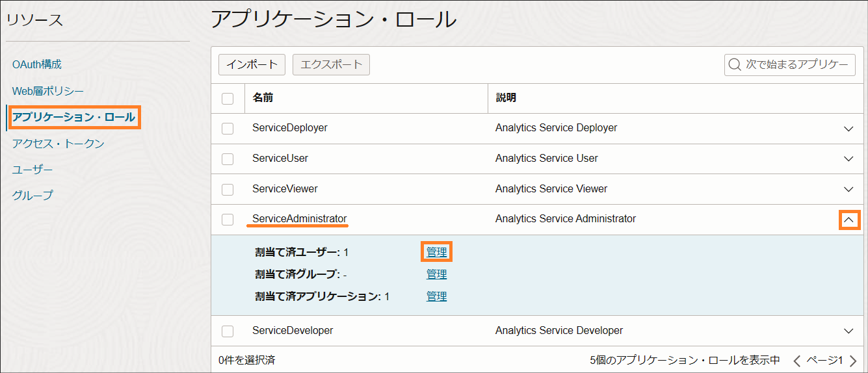This screenshot has height=373, width=868.
Task: Check the ServiceDeployer row checkbox
Action: coord(228,129)
